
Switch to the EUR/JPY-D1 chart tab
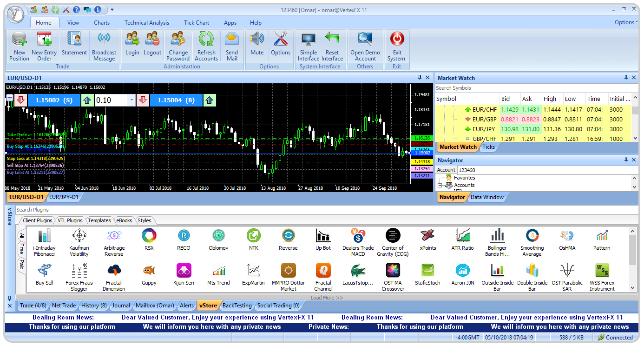pyautogui.click(x=64, y=197)
